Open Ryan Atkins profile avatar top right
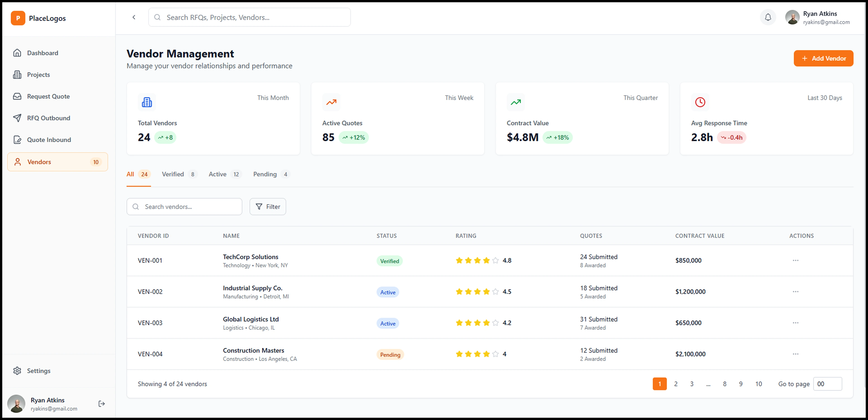The height and width of the screenshot is (420, 868). tap(792, 17)
